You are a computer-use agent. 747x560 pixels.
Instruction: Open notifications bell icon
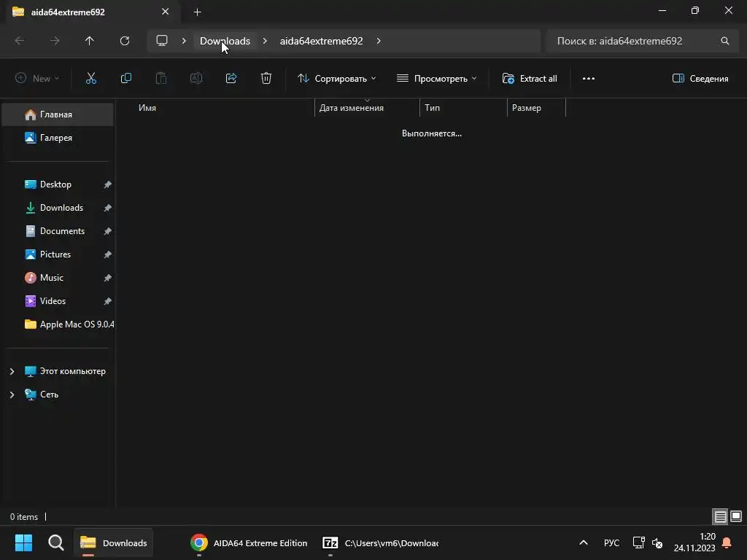click(727, 542)
